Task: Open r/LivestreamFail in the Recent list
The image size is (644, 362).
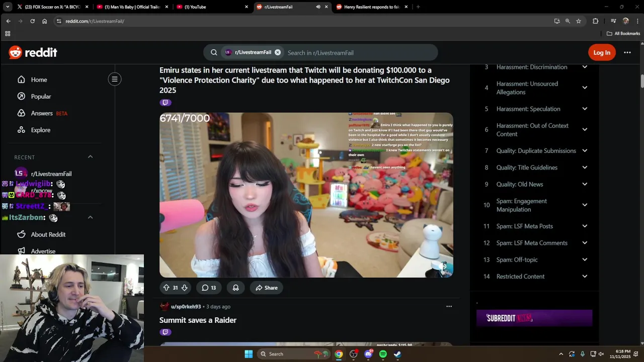Action: pyautogui.click(x=51, y=173)
